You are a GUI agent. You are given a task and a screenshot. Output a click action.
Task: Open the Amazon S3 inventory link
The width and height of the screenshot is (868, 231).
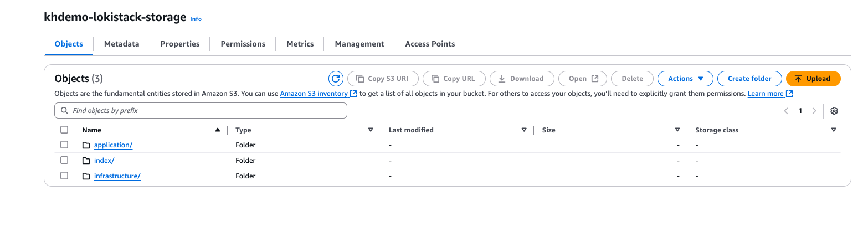click(314, 94)
